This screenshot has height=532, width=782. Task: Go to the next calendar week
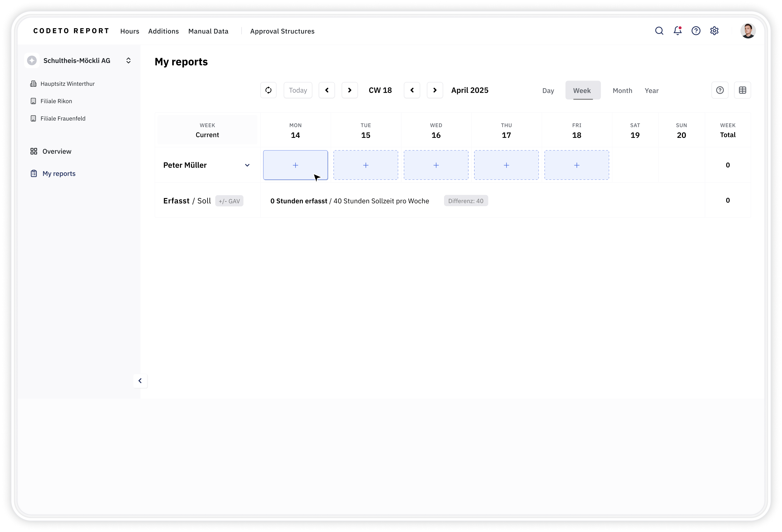pos(350,90)
